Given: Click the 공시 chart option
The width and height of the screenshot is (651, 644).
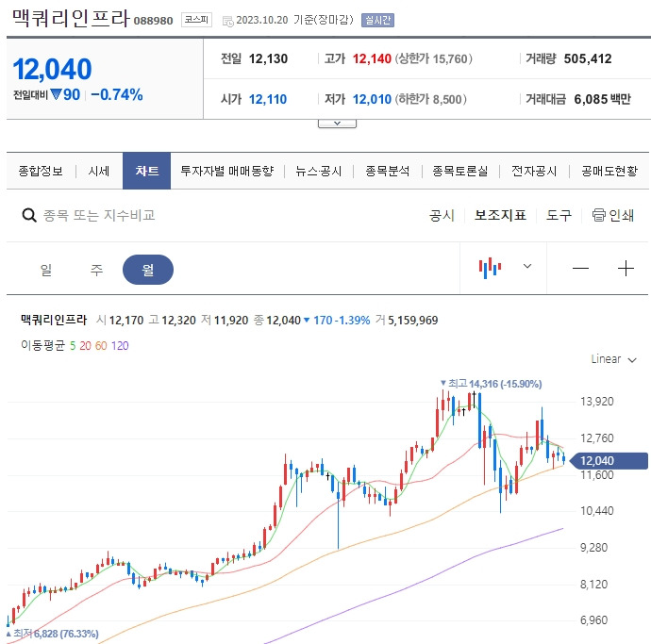Looking at the screenshot, I should [x=442, y=215].
